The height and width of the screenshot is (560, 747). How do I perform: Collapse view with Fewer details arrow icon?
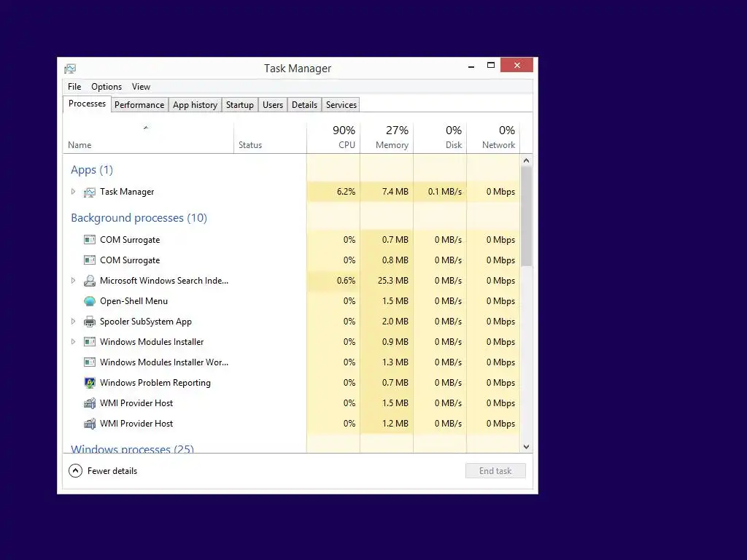(x=75, y=471)
